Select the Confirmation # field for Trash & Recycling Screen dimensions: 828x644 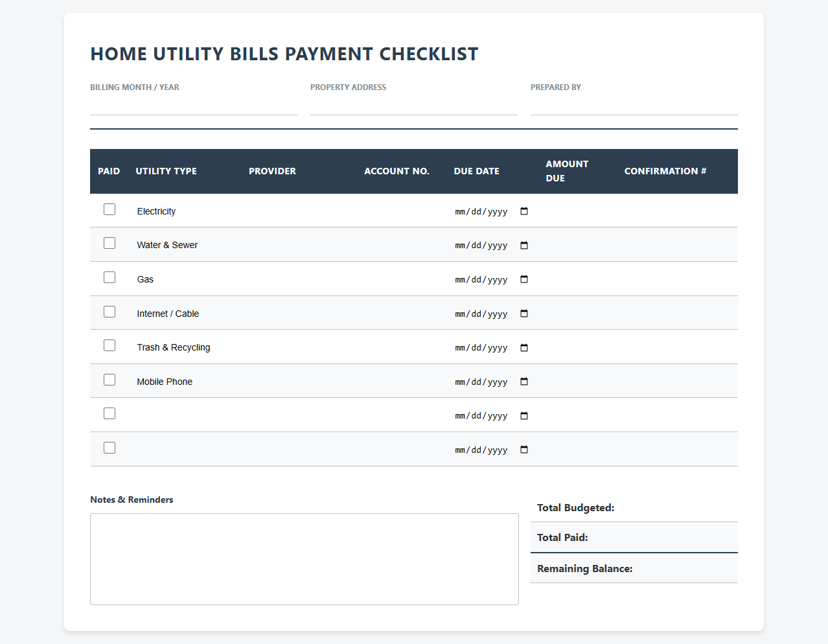677,347
